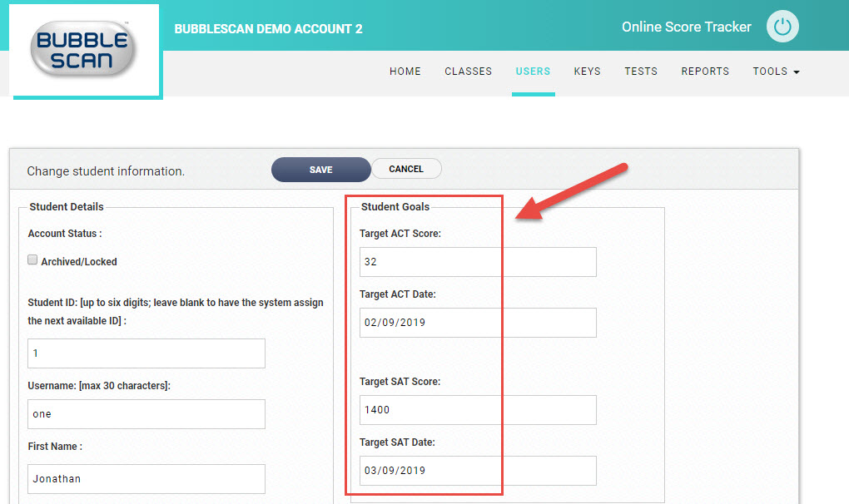
Task: Click the BubbleScan logo
Action: 83,49
